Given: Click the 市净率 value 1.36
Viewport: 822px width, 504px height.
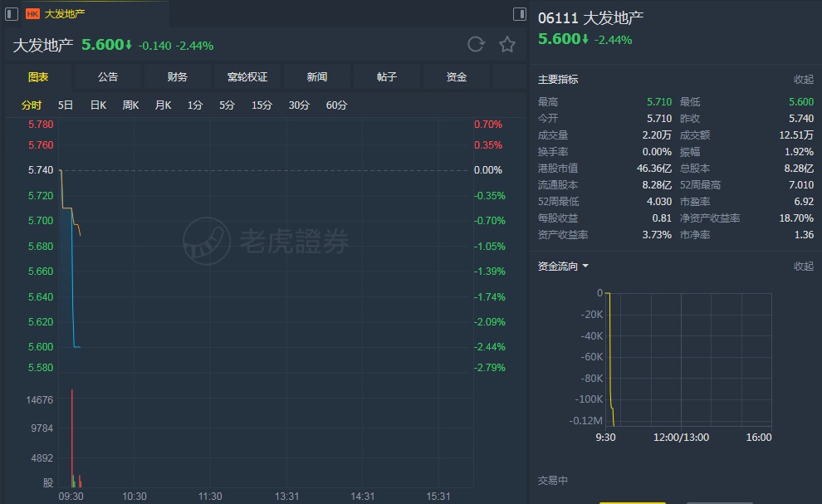Looking at the screenshot, I should coord(805,235).
